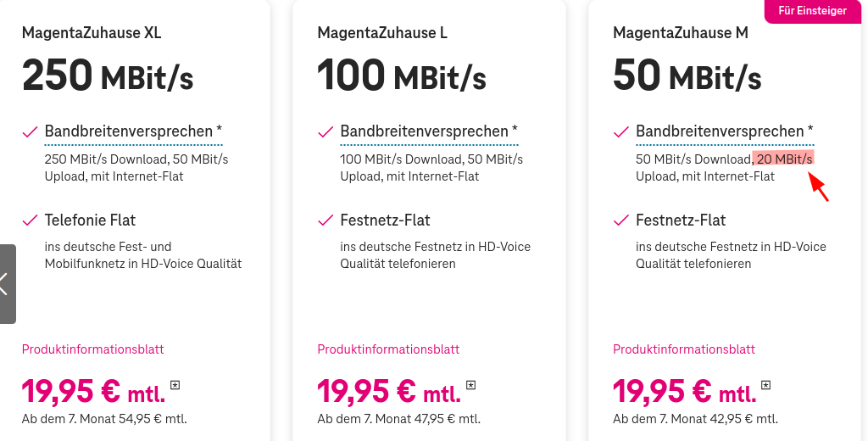Image resolution: width=868 pixels, height=441 pixels.
Task: Click the 50 MBit/s headline of plan M
Action: point(687,75)
